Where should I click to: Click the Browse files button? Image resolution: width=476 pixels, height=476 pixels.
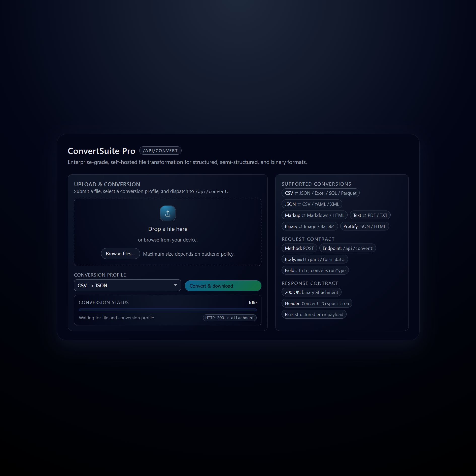pyautogui.click(x=120, y=253)
